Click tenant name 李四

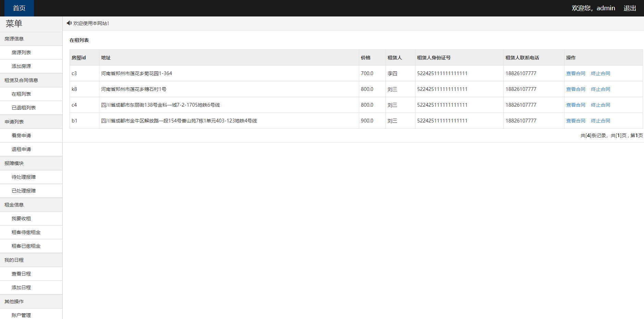392,73
